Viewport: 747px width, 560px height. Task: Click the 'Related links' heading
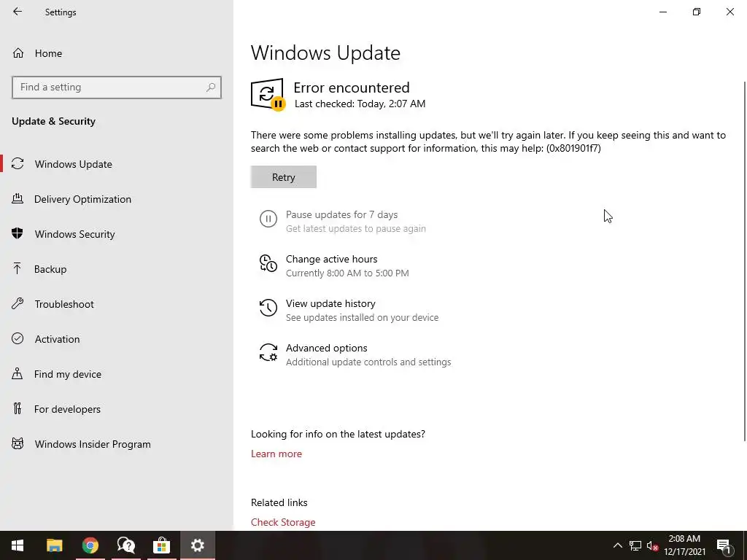(279, 502)
